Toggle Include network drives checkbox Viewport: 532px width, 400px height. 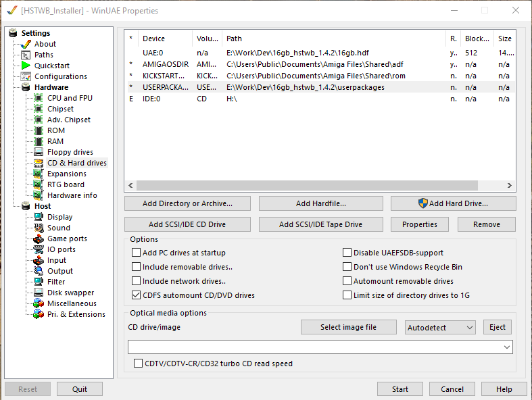pos(136,281)
